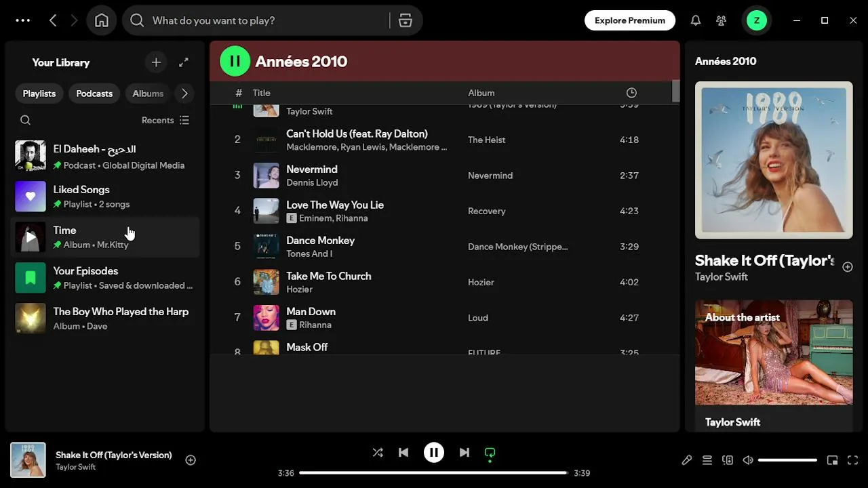868x488 pixels.
Task: Open the Home page icon
Action: [x=102, y=20]
